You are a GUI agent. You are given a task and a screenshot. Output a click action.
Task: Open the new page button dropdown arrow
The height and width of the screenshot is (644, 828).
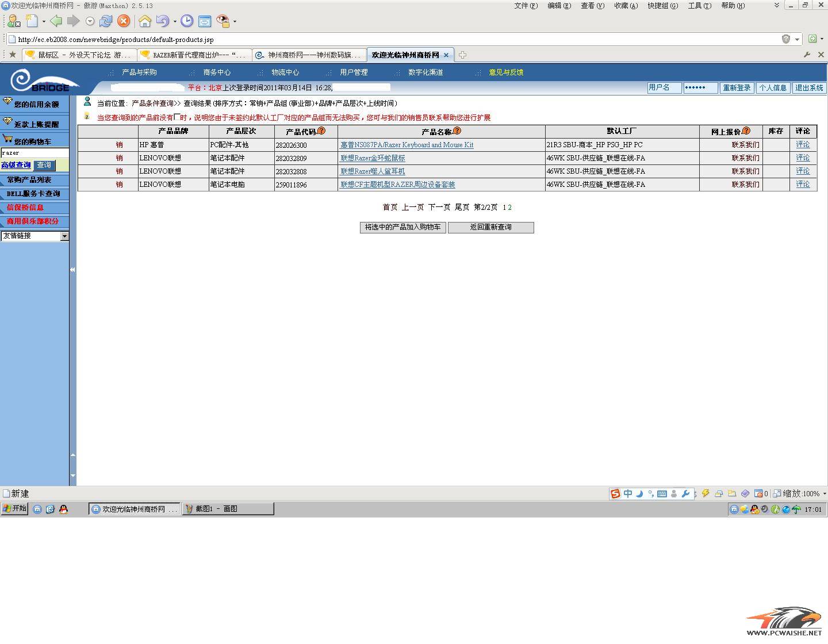44,22
